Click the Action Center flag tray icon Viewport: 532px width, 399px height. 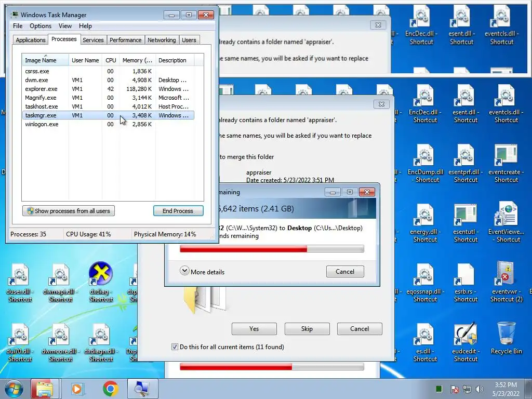pos(455,389)
